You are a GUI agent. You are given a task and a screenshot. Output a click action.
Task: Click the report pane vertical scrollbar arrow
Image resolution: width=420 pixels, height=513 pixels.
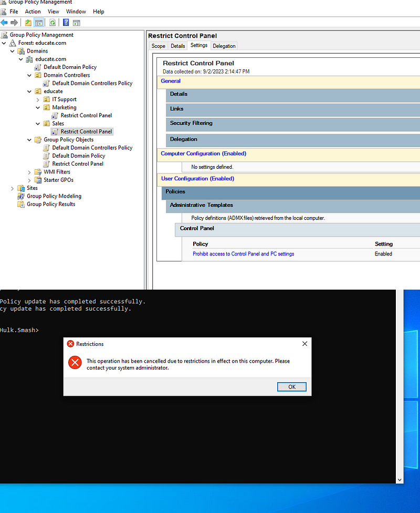400,479
